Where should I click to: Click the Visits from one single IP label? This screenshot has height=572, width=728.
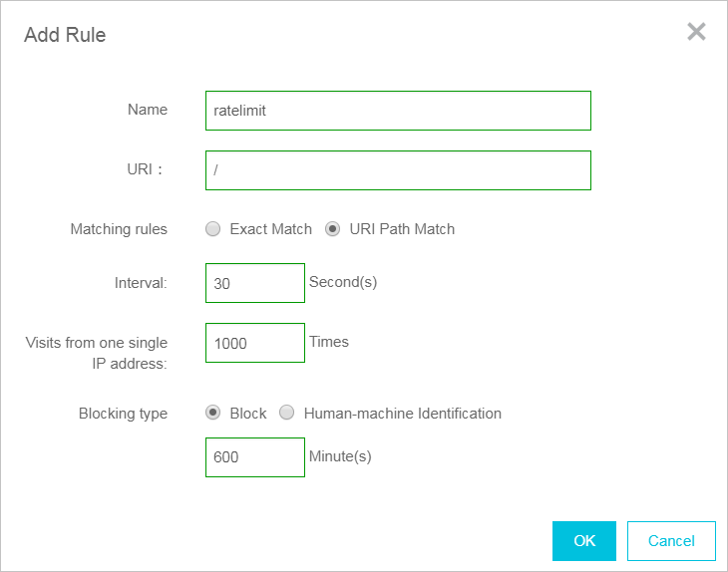97,353
